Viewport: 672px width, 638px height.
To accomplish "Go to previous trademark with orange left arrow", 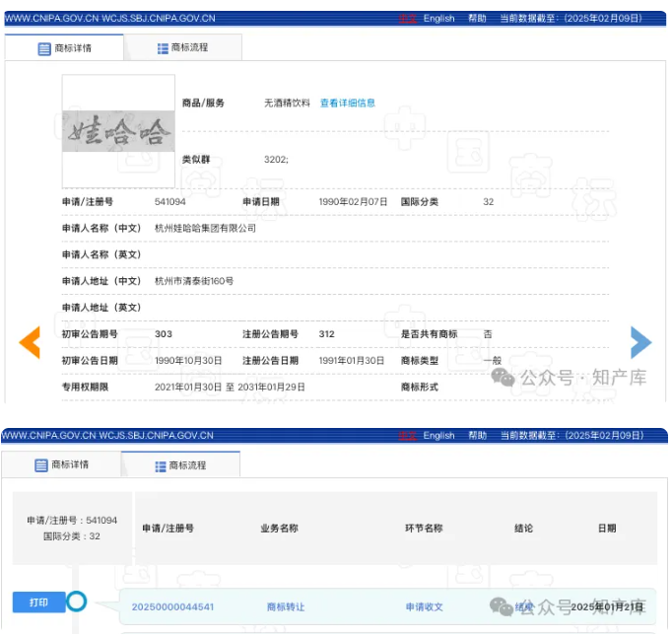I will [x=30, y=341].
